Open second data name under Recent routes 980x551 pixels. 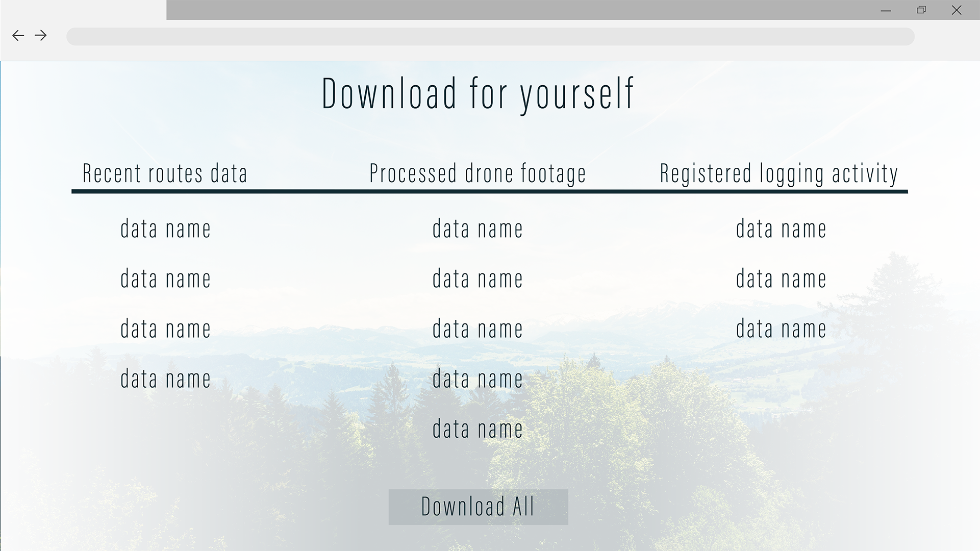[165, 279]
